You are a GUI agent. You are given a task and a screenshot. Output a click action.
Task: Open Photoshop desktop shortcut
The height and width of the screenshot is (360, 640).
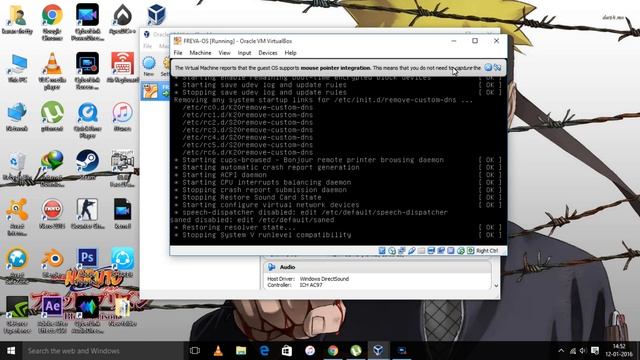[x=87, y=259]
